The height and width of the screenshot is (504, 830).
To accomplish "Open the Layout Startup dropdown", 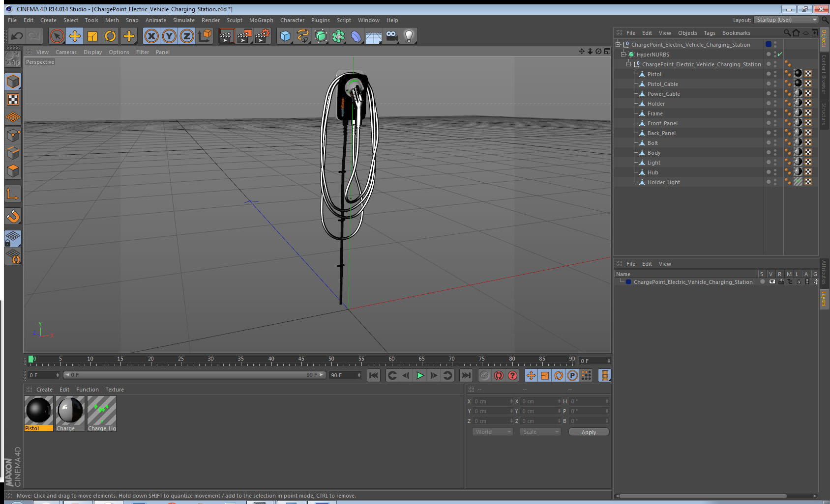I will coord(786,20).
